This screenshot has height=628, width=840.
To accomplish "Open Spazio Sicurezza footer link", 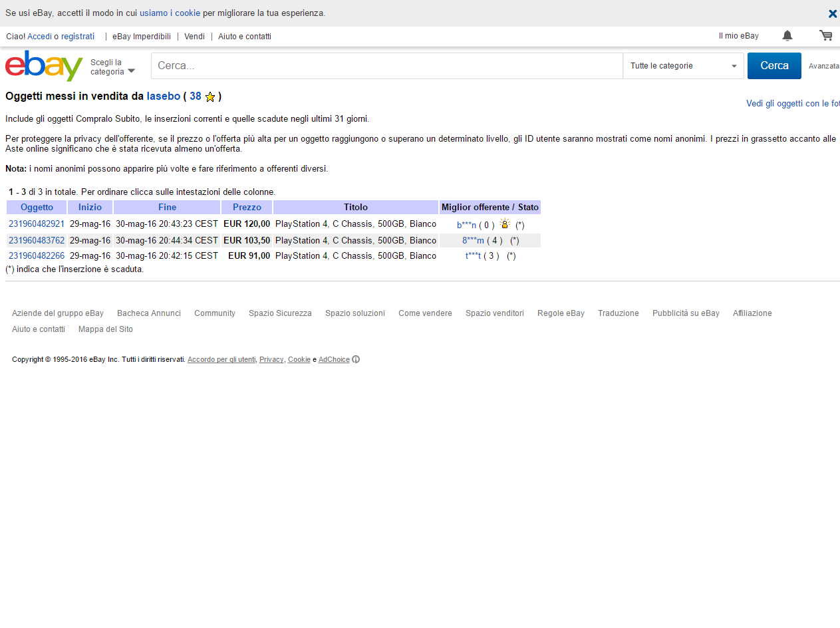I will click(280, 313).
